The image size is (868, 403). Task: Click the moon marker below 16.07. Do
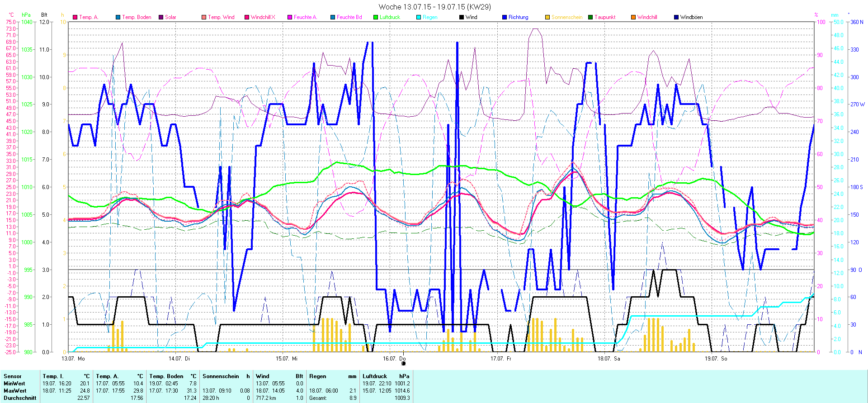click(403, 363)
